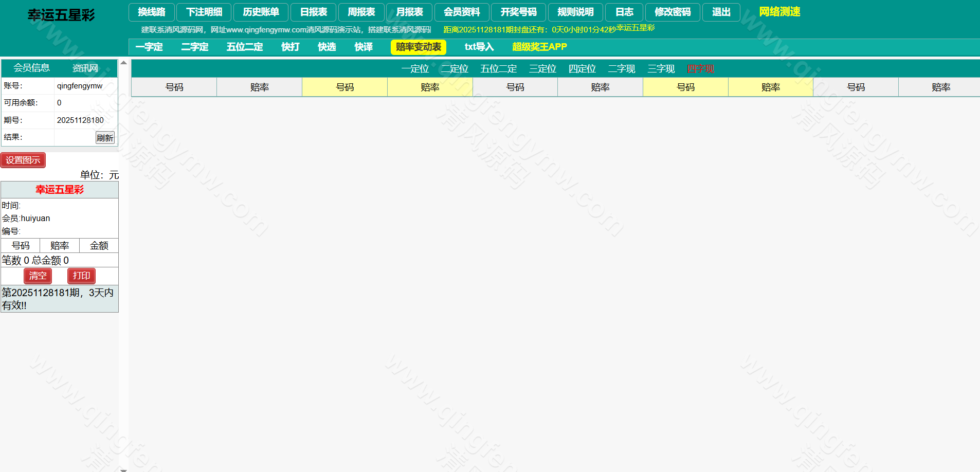980x472 pixels.
Task: Select the 赔率变动表 odds table tab
Action: coord(418,47)
